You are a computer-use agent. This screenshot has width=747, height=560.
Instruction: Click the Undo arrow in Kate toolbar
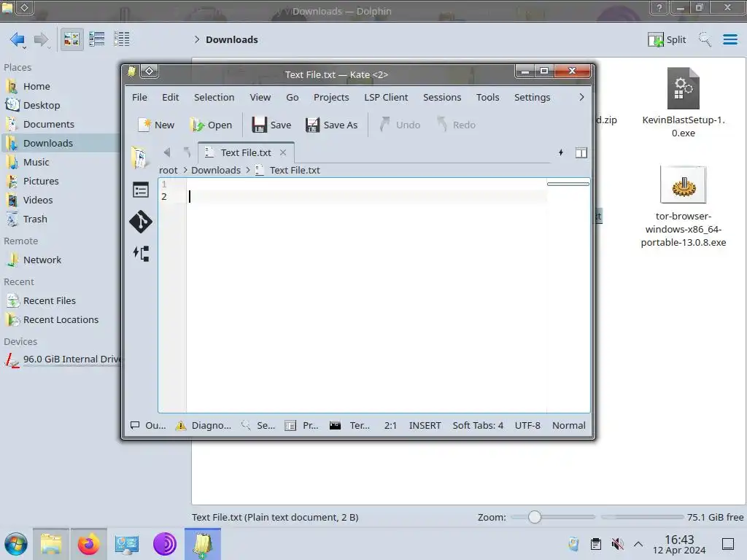pos(400,125)
